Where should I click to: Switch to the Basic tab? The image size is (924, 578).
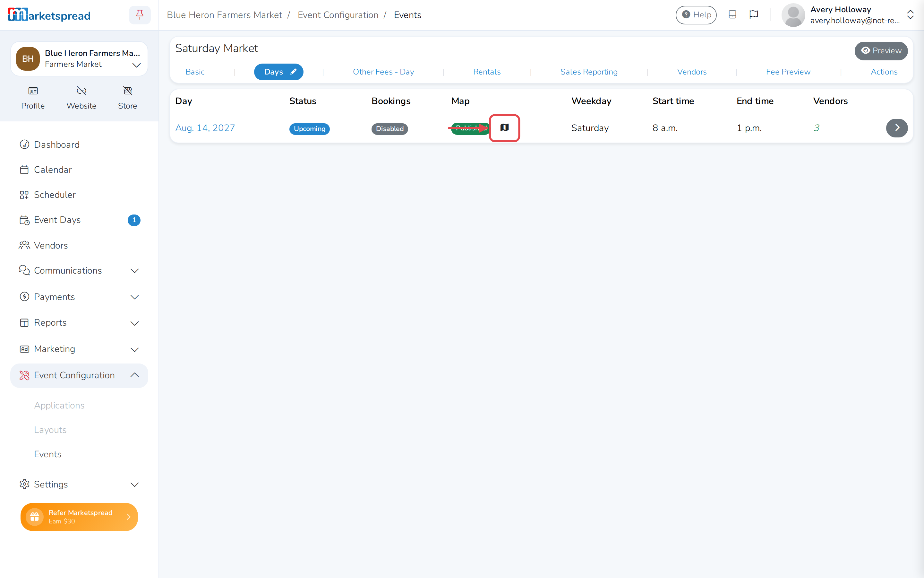click(x=195, y=72)
